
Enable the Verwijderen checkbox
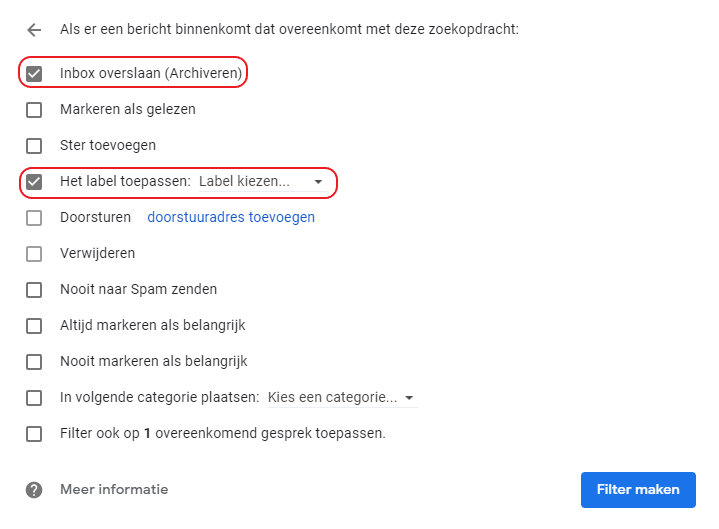(35, 254)
